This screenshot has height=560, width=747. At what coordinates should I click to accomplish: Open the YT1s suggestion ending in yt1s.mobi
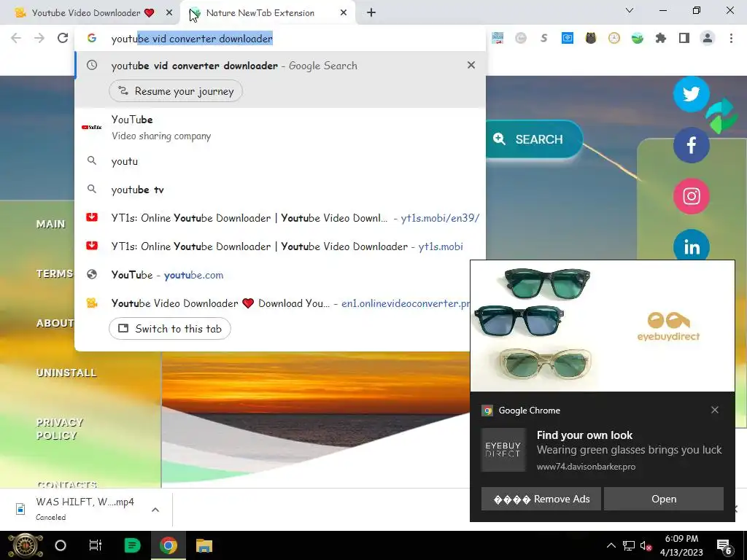pos(280,246)
